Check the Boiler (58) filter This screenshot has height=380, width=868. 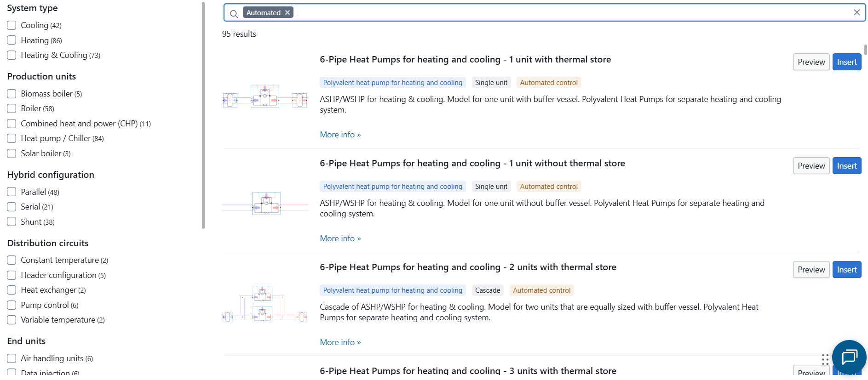click(11, 108)
